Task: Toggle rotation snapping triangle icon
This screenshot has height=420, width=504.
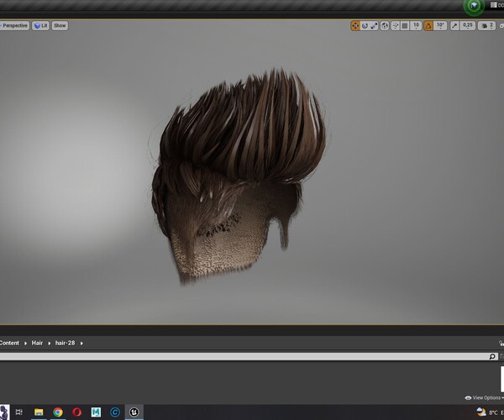Action: 428,26
